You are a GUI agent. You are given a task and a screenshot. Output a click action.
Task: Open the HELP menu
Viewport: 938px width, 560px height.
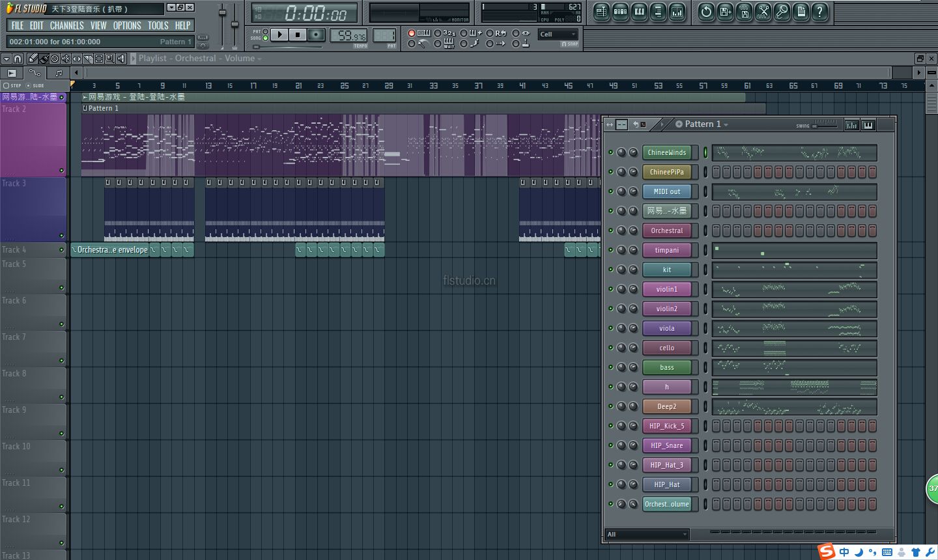coord(182,25)
